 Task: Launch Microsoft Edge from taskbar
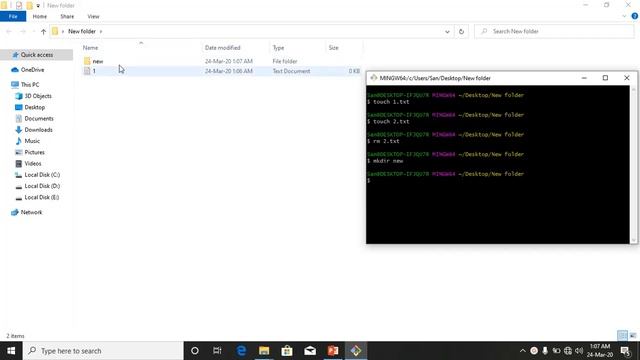[x=241, y=351]
